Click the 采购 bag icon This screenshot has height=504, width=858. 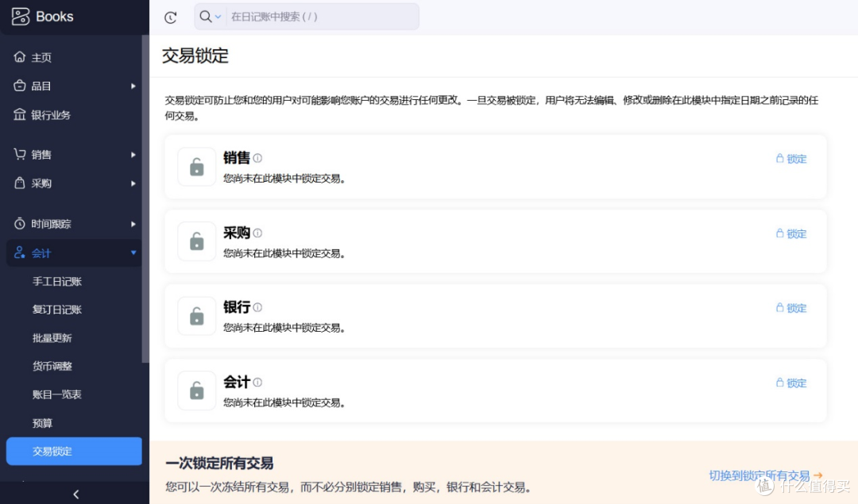coord(20,183)
